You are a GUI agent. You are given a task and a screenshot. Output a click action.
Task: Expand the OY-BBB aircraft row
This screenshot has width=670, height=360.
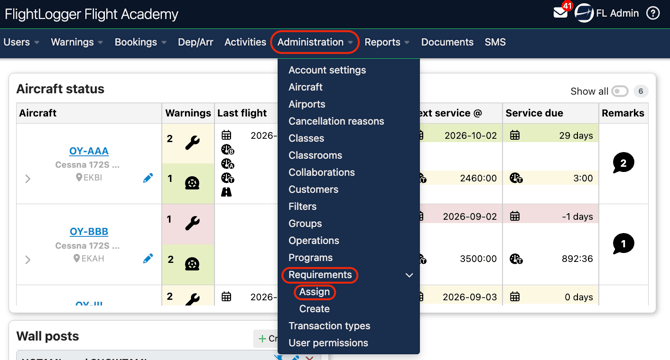(28, 259)
